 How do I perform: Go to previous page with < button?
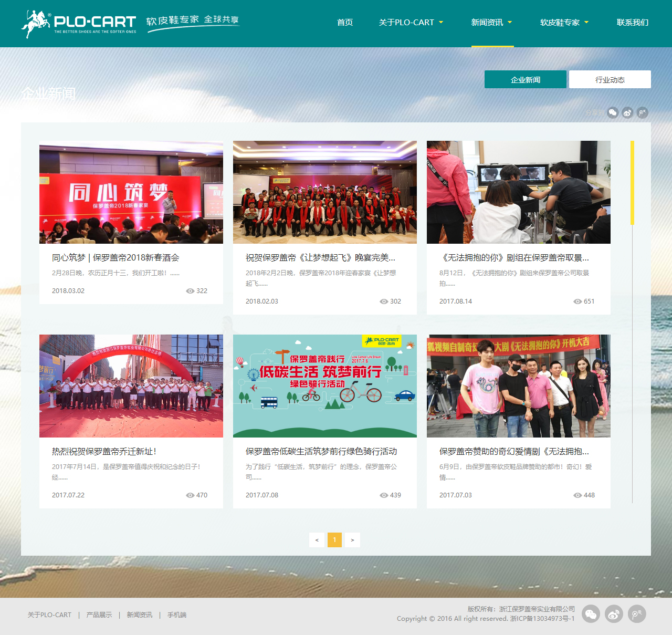[317, 540]
